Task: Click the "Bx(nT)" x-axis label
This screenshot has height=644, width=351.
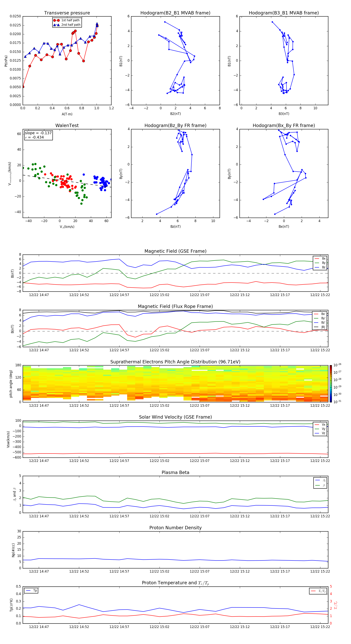Action: (284, 227)
